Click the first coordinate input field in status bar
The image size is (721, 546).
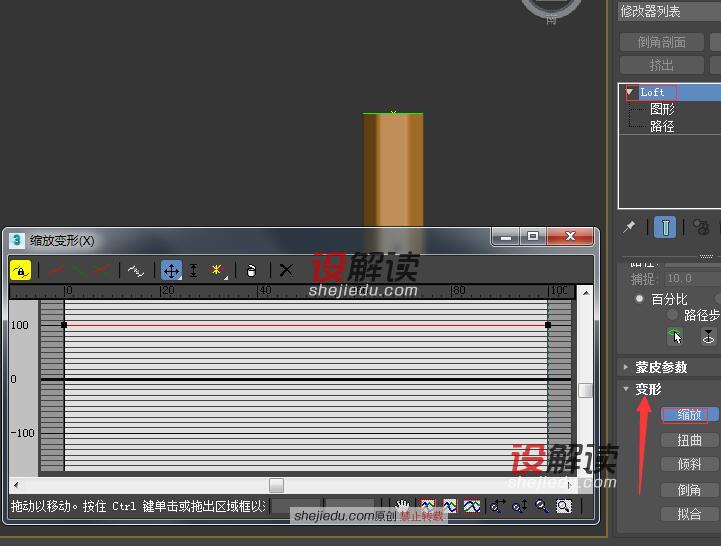click(296, 506)
